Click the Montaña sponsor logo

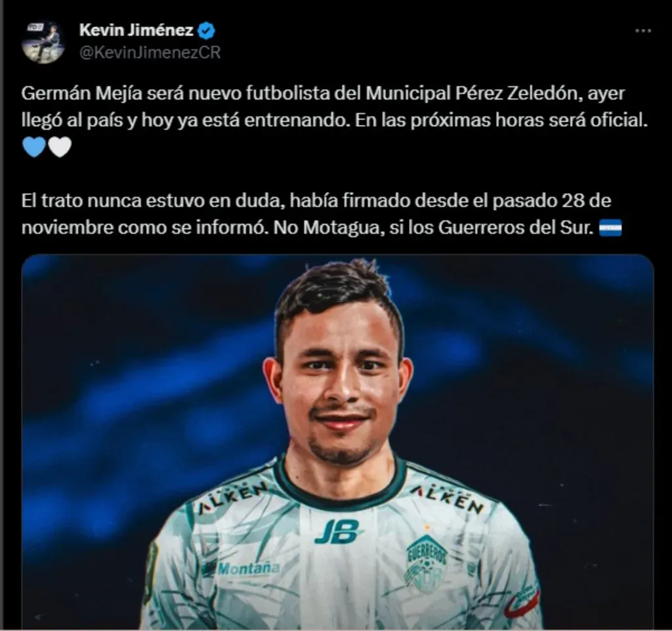coord(248,569)
